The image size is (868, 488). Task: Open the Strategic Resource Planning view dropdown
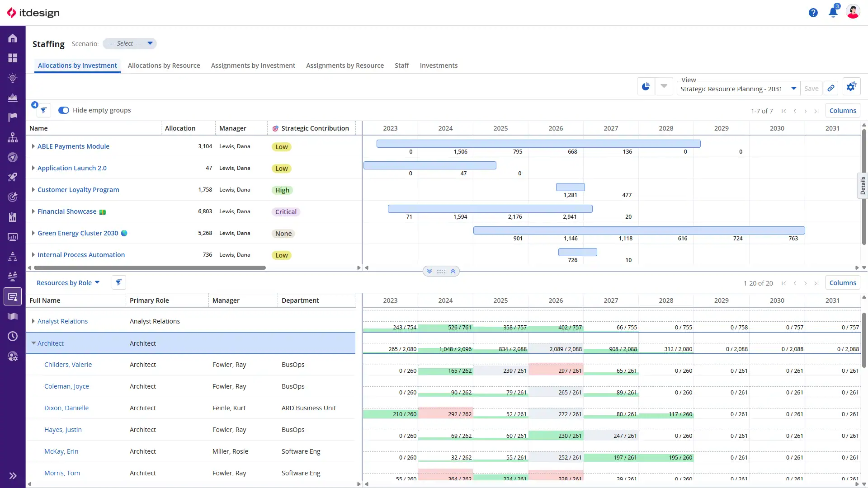click(738, 89)
